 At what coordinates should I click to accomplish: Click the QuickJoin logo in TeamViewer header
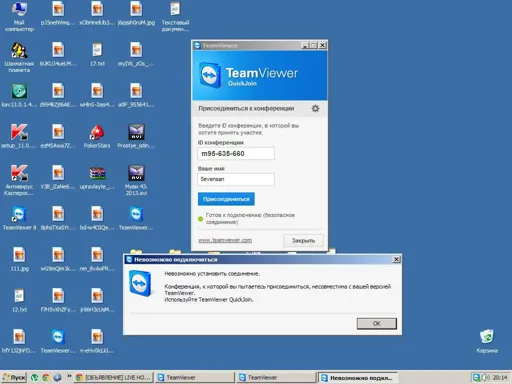[210, 75]
